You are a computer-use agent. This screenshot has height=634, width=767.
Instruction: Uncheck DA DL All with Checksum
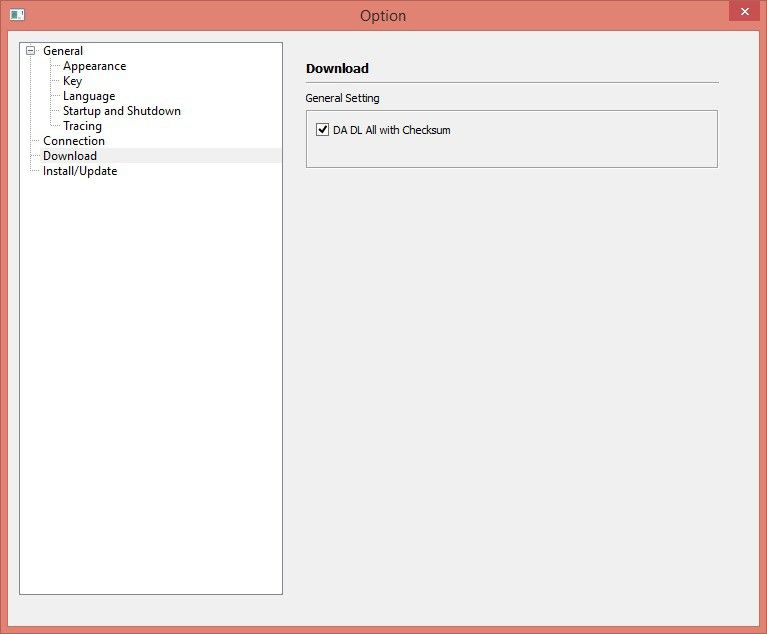pyautogui.click(x=322, y=130)
